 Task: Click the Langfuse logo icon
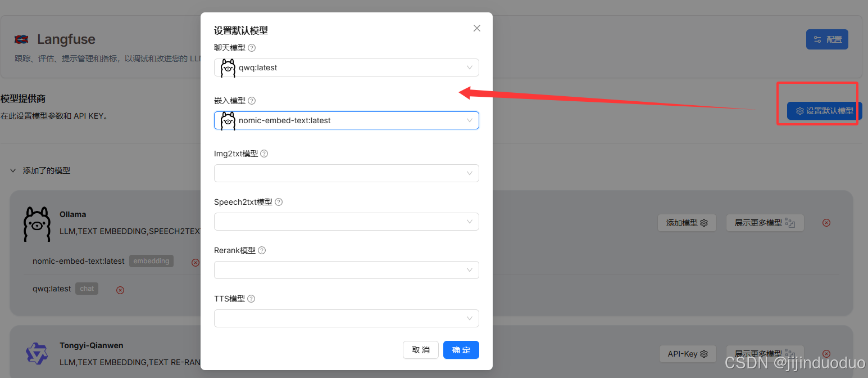point(21,39)
